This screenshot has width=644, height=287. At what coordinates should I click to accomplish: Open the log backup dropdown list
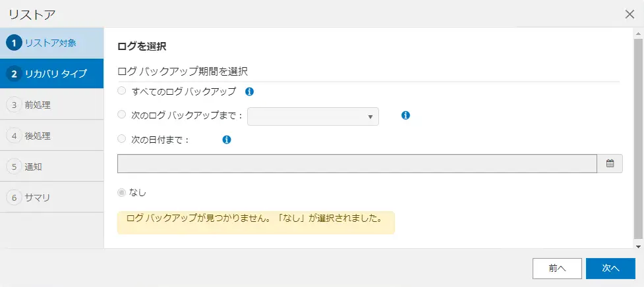click(x=313, y=117)
